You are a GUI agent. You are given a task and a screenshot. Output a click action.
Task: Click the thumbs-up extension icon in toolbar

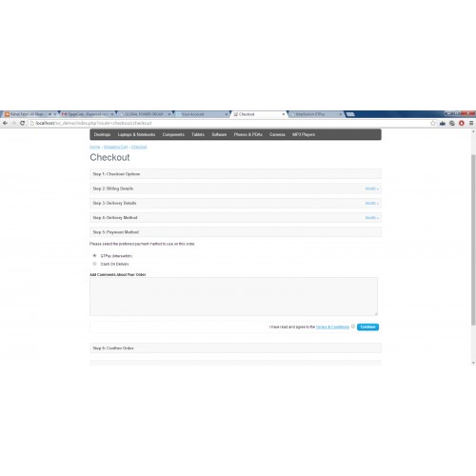click(443, 123)
